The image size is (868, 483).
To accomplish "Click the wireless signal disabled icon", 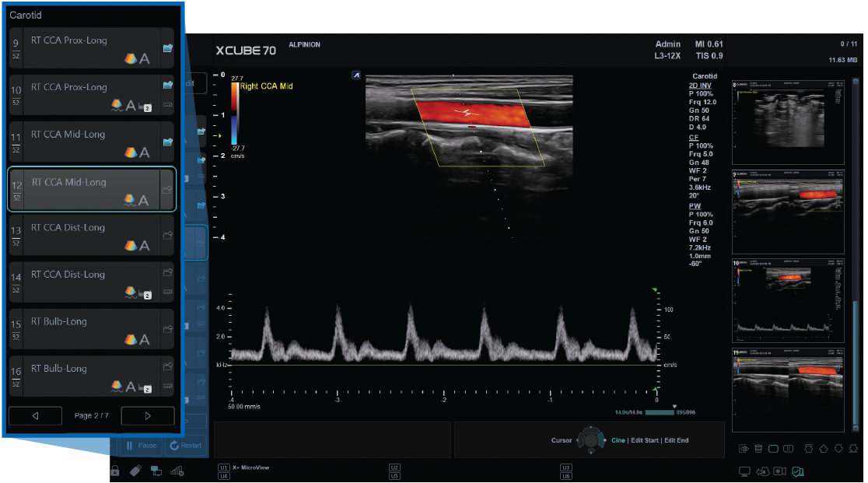I will pyautogui.click(x=177, y=471).
